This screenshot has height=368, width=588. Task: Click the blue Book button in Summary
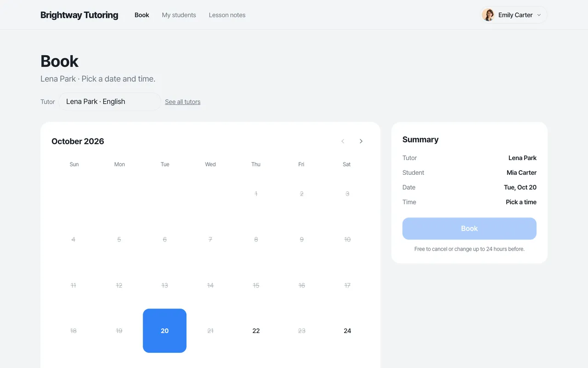coord(469,229)
